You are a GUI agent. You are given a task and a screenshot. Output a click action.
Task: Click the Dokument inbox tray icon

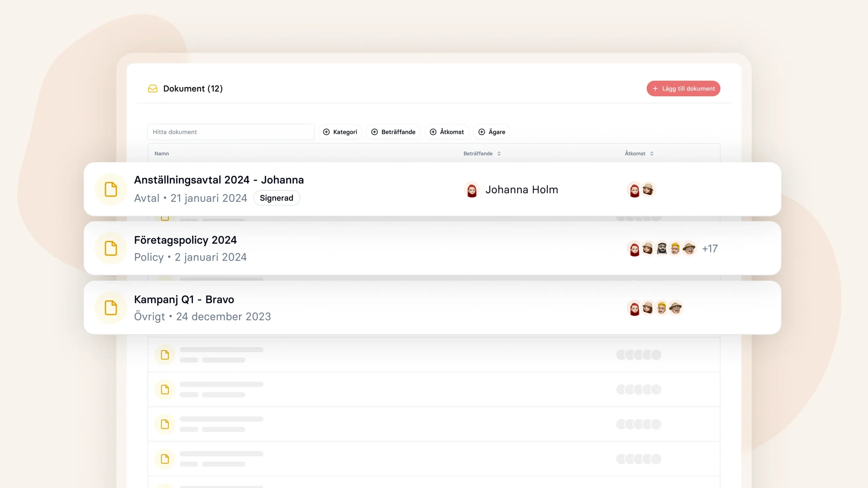coord(153,89)
